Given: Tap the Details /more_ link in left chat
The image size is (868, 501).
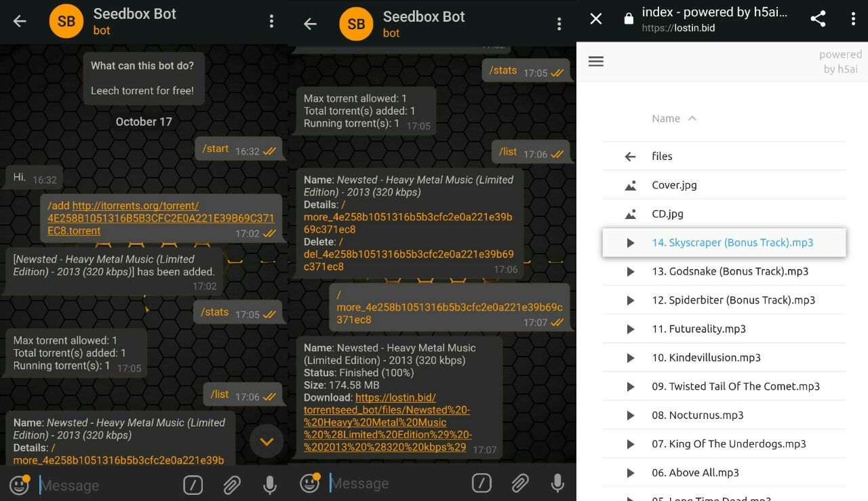Looking at the screenshot, I should 119,454.
